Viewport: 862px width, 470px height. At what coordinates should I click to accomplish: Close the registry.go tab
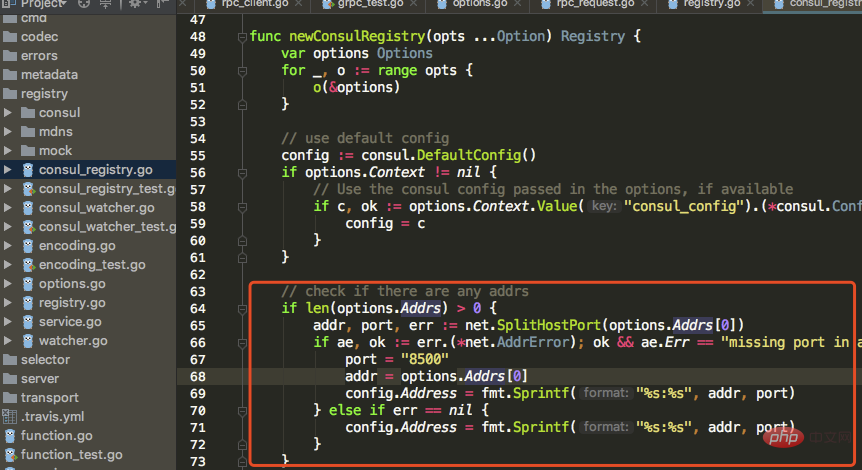tap(751, 4)
